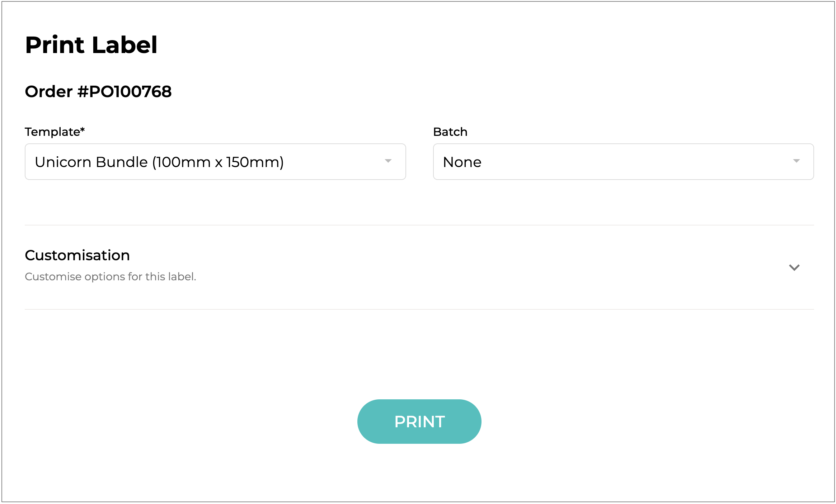Expand Customisation using the chevron icon

794,267
